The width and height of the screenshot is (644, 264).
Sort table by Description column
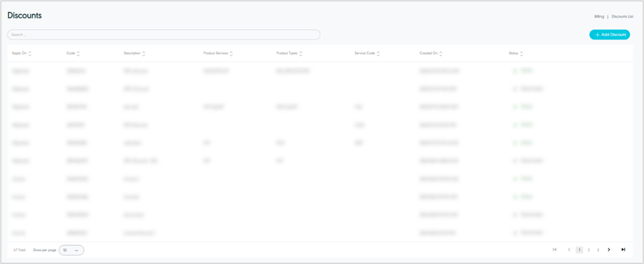(144, 53)
